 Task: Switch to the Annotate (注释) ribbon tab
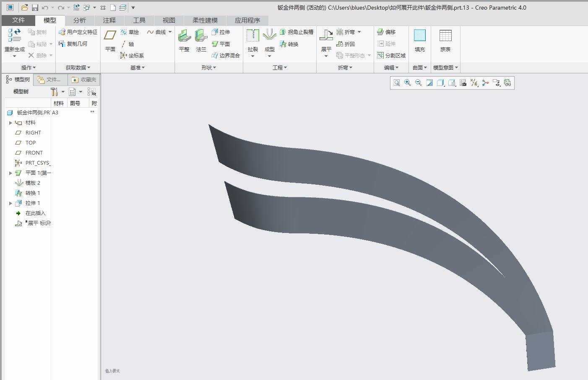pyautogui.click(x=109, y=20)
